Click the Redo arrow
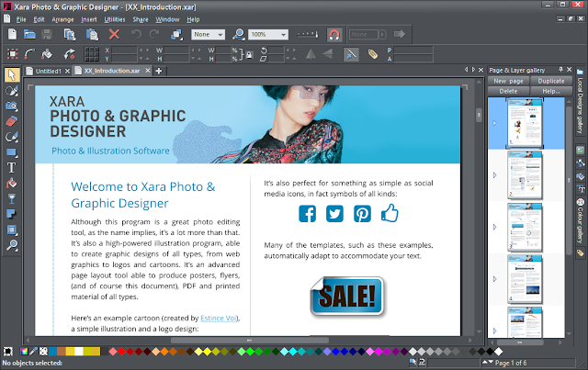Image resolution: width=588 pixels, height=370 pixels. coord(154,35)
